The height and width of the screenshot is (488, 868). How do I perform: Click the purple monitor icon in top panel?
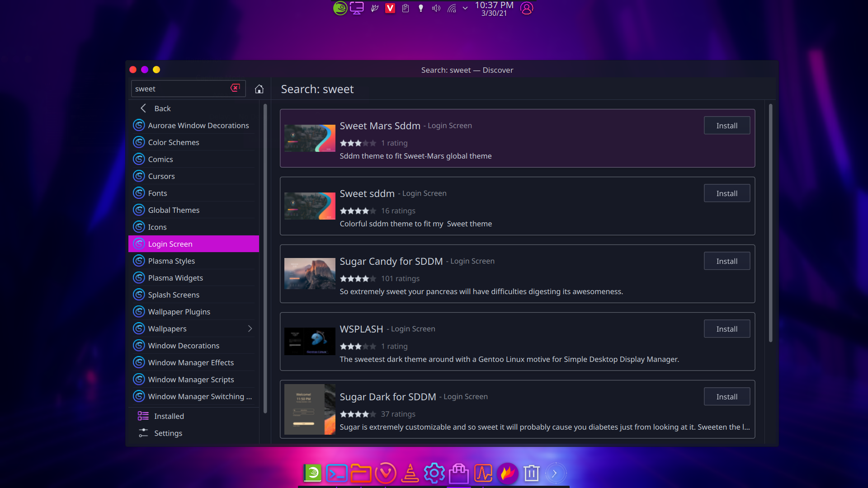pyautogui.click(x=357, y=8)
